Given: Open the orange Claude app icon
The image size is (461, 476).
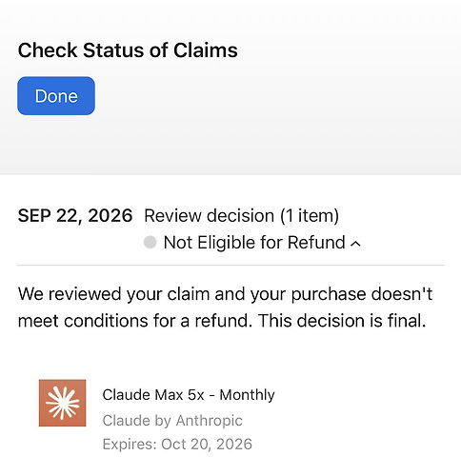Looking at the screenshot, I should [x=62, y=403].
